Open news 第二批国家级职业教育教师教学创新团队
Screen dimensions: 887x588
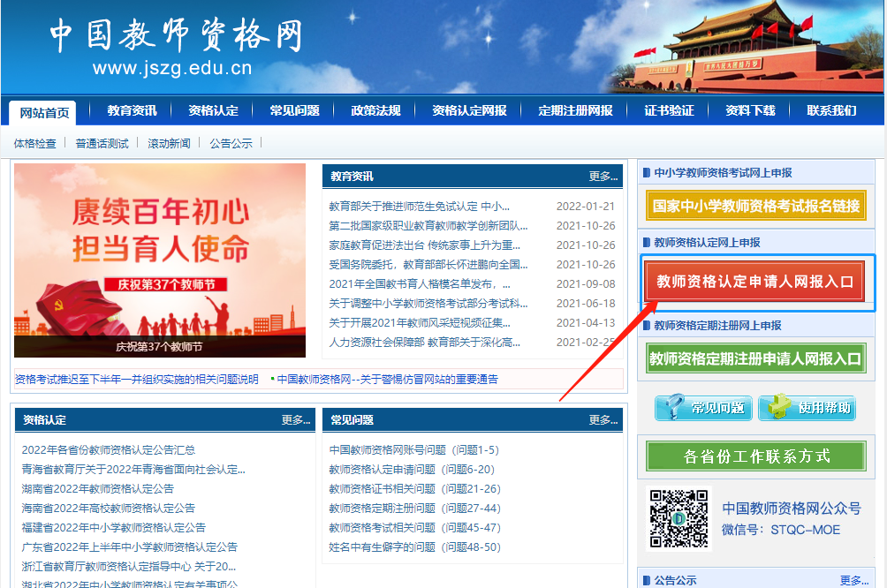point(428,226)
